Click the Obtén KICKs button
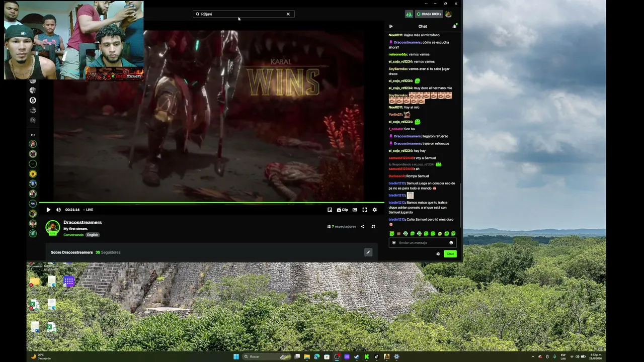The width and height of the screenshot is (644, 362). coord(429,14)
